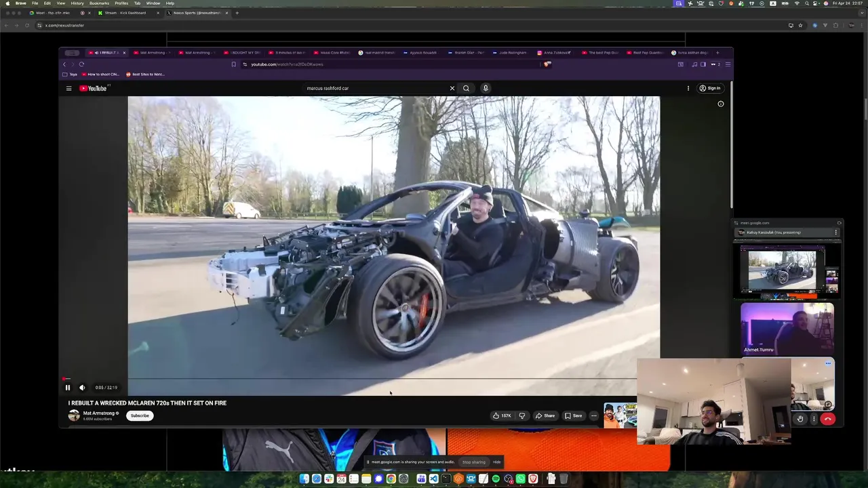Switch to the 'I BOUGHT MY DR...' tab
This screenshot has width=868, height=488.
[243, 52]
